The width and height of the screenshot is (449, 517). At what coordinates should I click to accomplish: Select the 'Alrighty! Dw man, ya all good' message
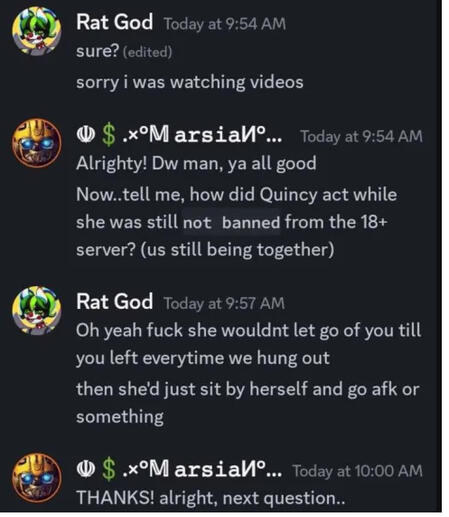[196, 164]
